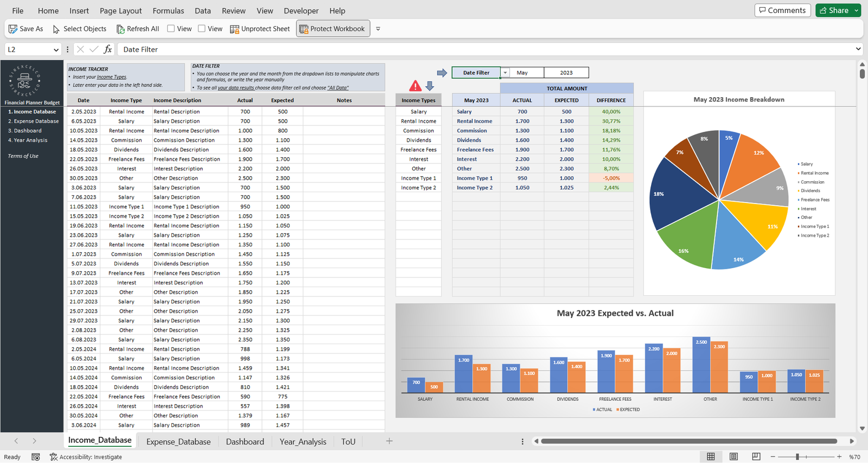Open Insert Function via the fx icon

[108, 49]
